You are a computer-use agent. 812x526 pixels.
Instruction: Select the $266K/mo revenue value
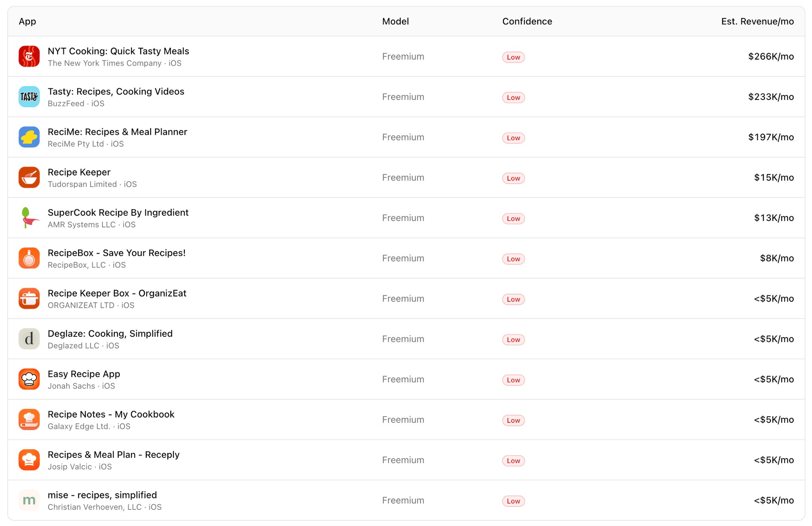pyautogui.click(x=771, y=56)
